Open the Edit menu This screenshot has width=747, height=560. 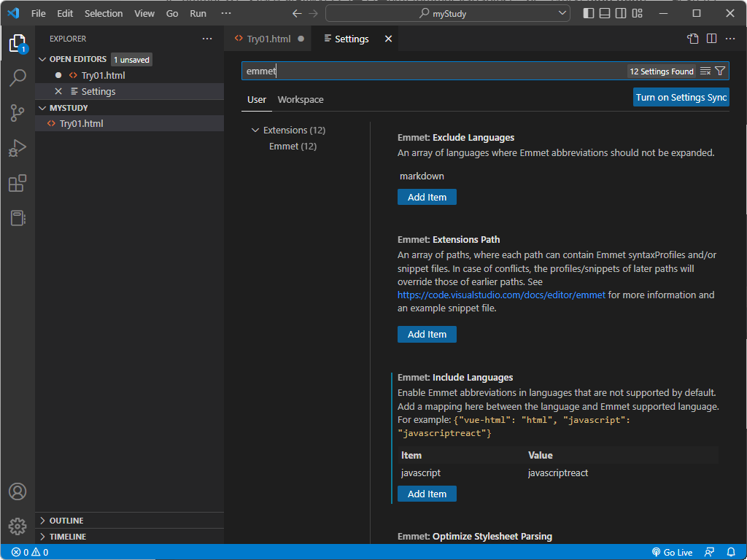point(65,13)
